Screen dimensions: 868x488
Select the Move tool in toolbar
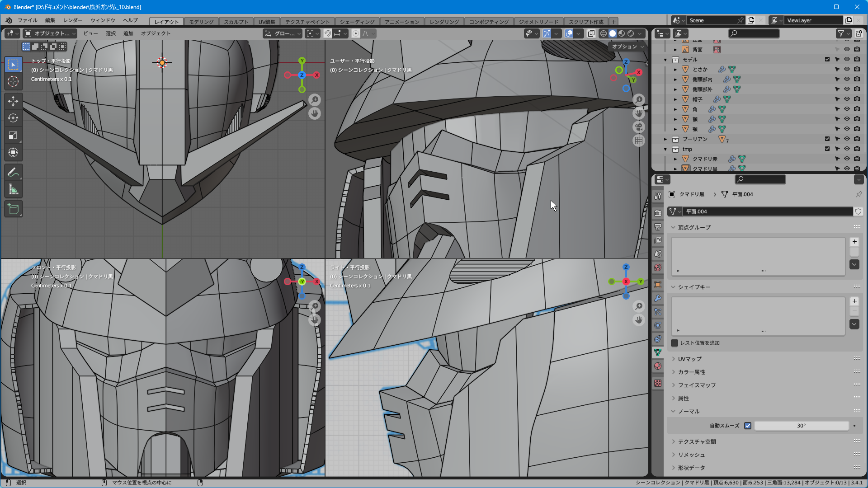[13, 101]
